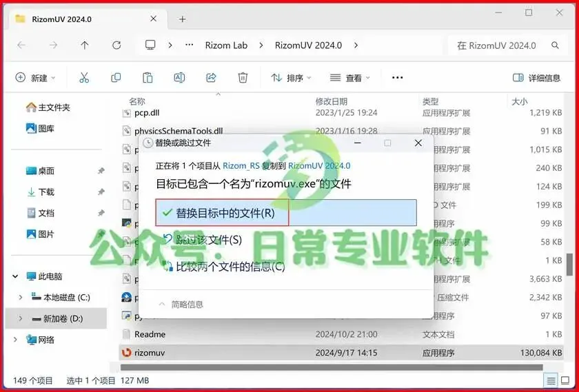The image size is (579, 392).
Task: Click the pin icon next to 文档
Action: pos(101,213)
